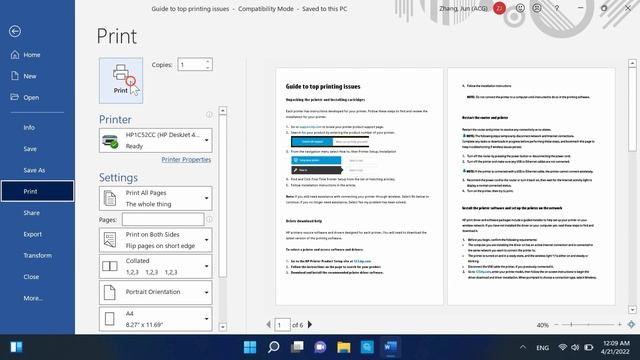Click the first page preview thumbnail
The image size is (640, 360).
359,186
